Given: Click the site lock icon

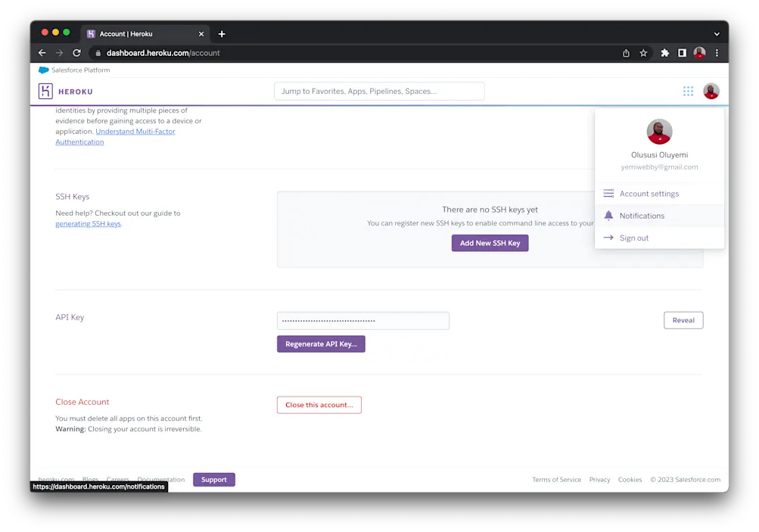Looking at the screenshot, I should (98, 53).
